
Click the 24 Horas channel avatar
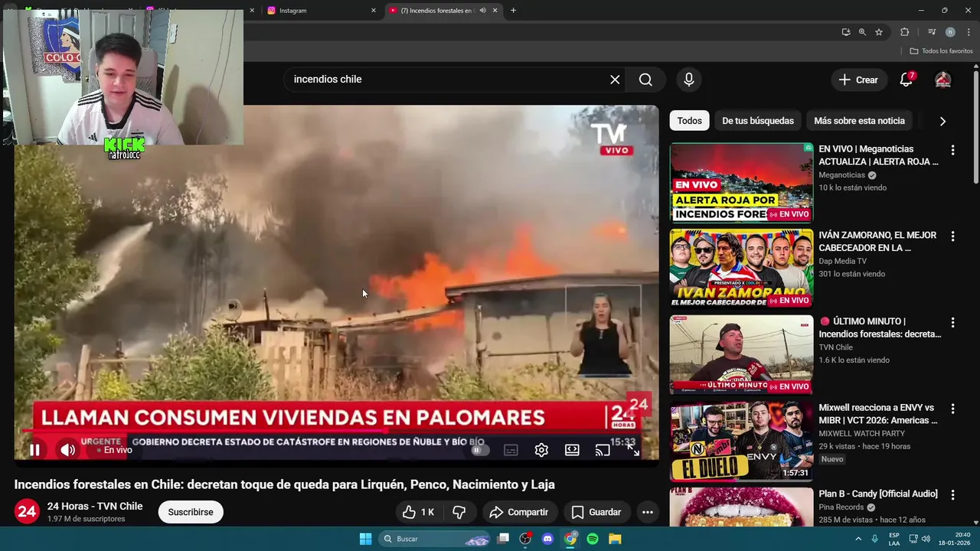point(28,511)
